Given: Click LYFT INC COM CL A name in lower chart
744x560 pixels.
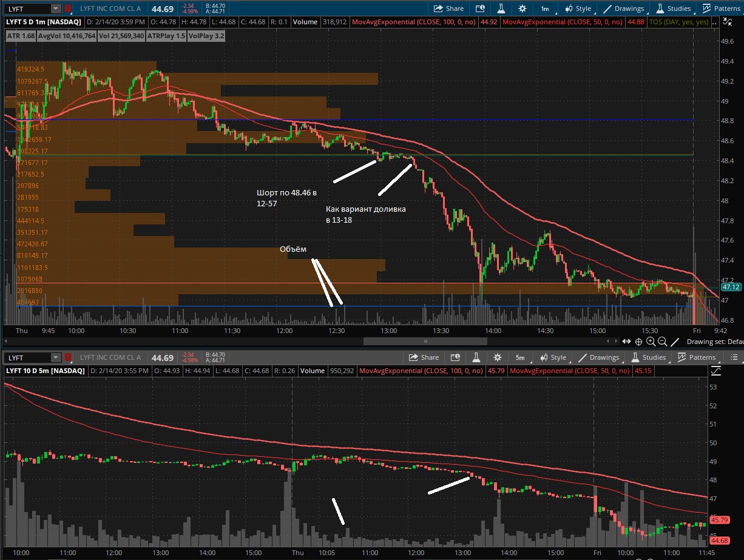Looking at the screenshot, I should pyautogui.click(x=110, y=357).
